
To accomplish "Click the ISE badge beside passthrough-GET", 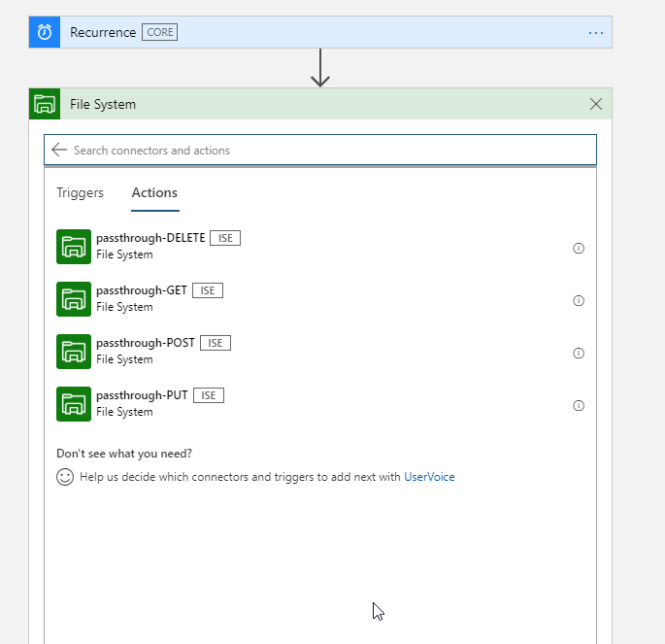I will [x=208, y=290].
